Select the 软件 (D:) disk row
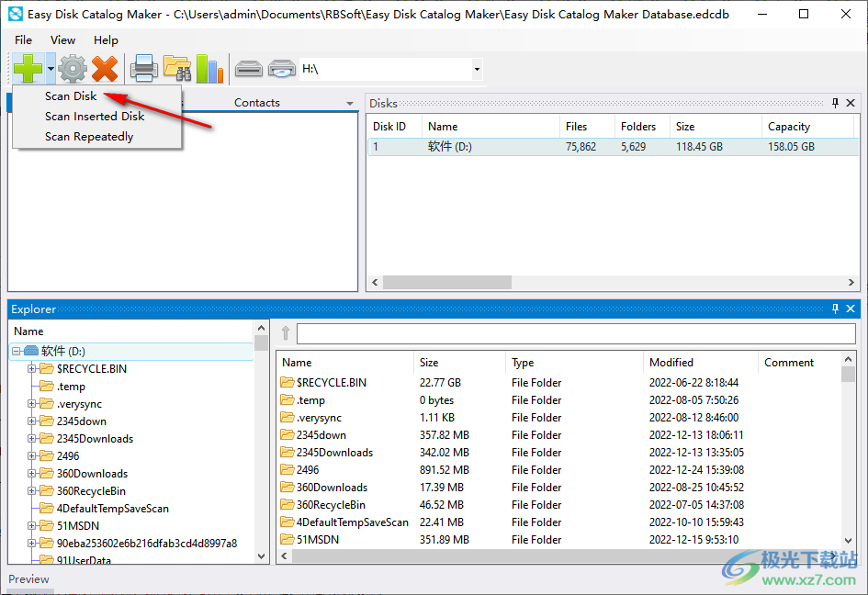This screenshot has width=868, height=595. click(x=613, y=147)
